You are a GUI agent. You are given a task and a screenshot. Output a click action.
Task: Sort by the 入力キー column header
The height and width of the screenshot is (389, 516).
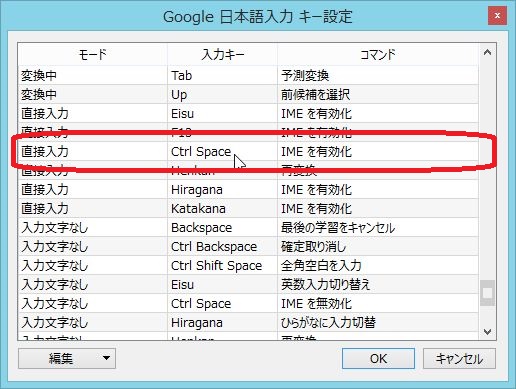click(x=222, y=54)
